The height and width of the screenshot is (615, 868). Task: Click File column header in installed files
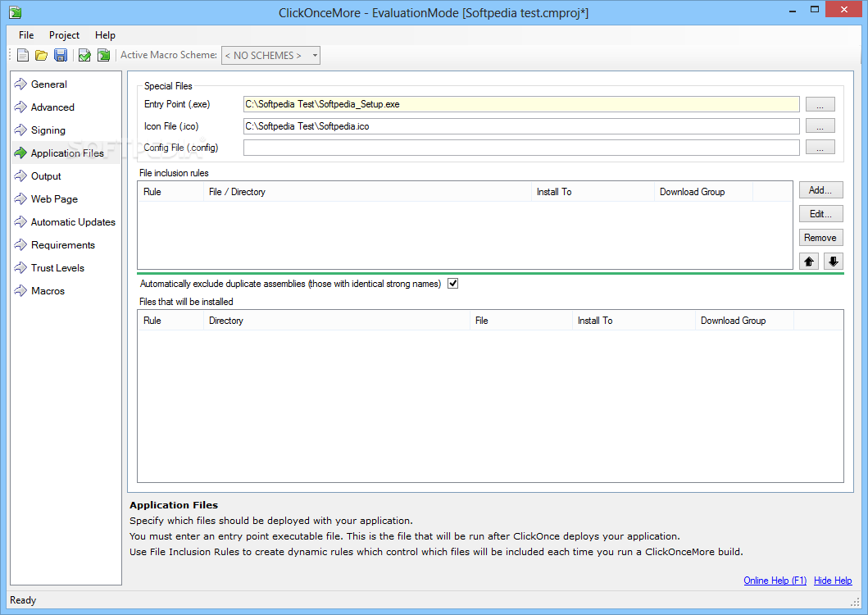tap(521, 321)
